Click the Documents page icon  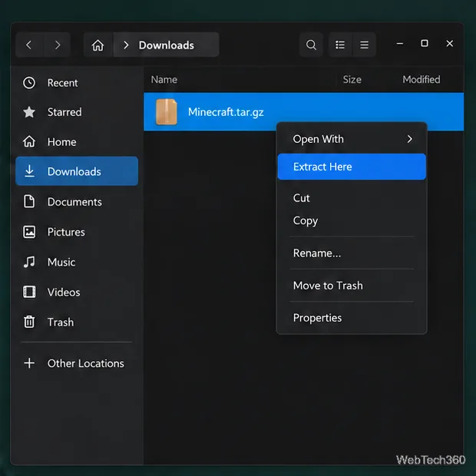tap(29, 202)
